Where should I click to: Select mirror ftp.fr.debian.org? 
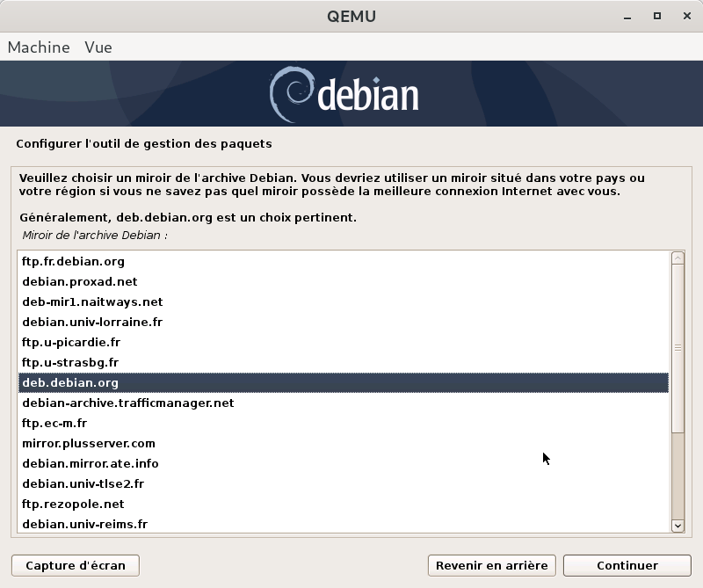point(73,261)
